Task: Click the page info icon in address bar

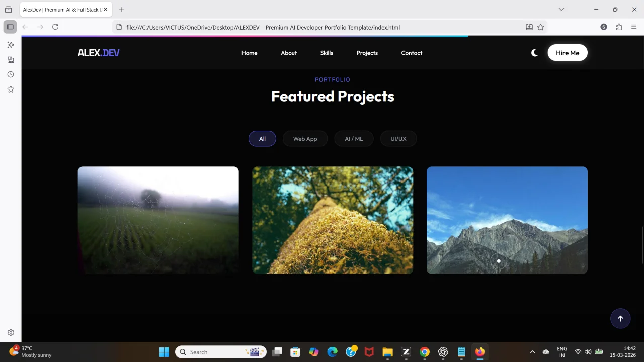Action: 119,27
